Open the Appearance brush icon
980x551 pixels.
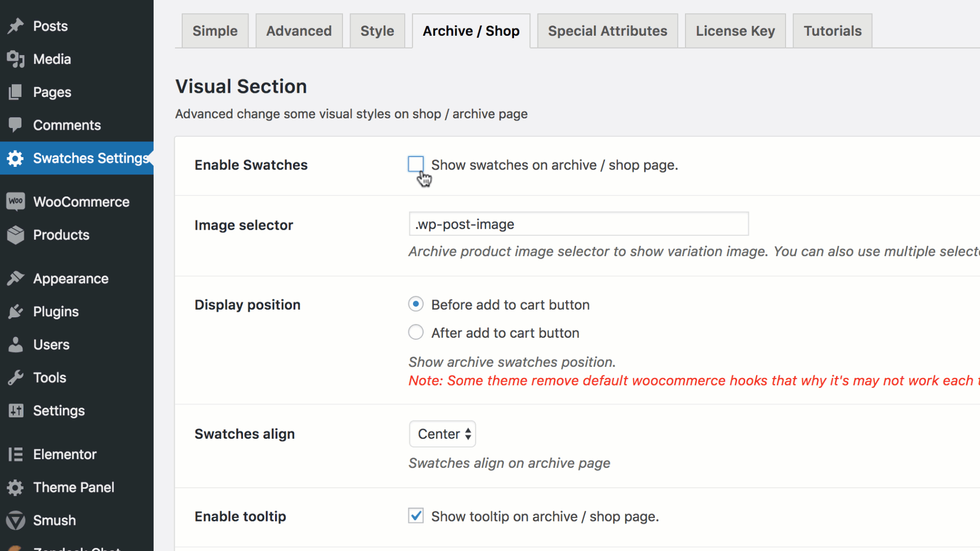point(16,278)
